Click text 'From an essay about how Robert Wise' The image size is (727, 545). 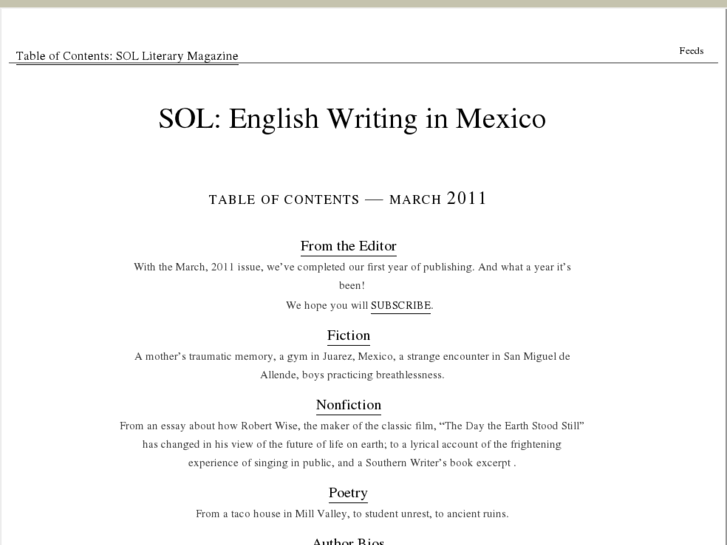point(209,426)
